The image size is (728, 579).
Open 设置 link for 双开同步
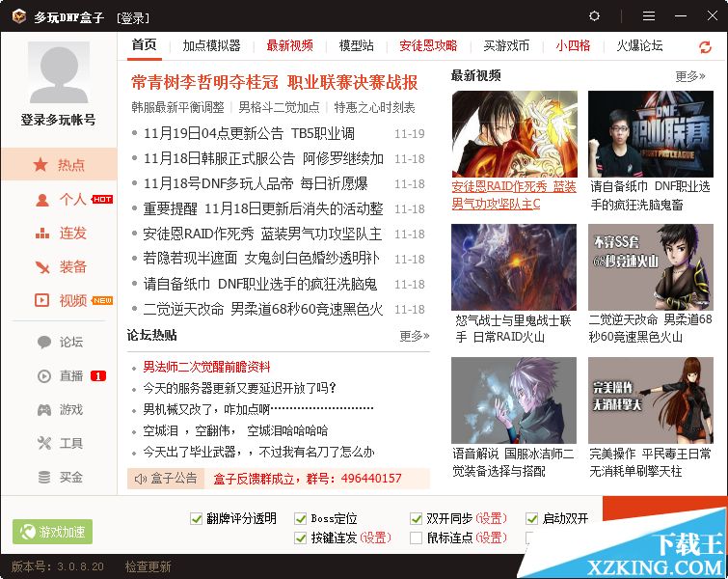coord(491,518)
